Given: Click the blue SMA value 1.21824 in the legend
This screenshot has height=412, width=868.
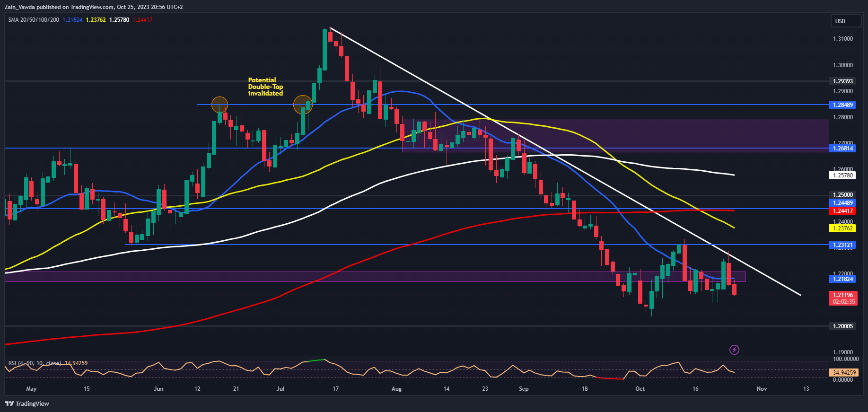Looking at the screenshot, I should pyautogui.click(x=72, y=19).
